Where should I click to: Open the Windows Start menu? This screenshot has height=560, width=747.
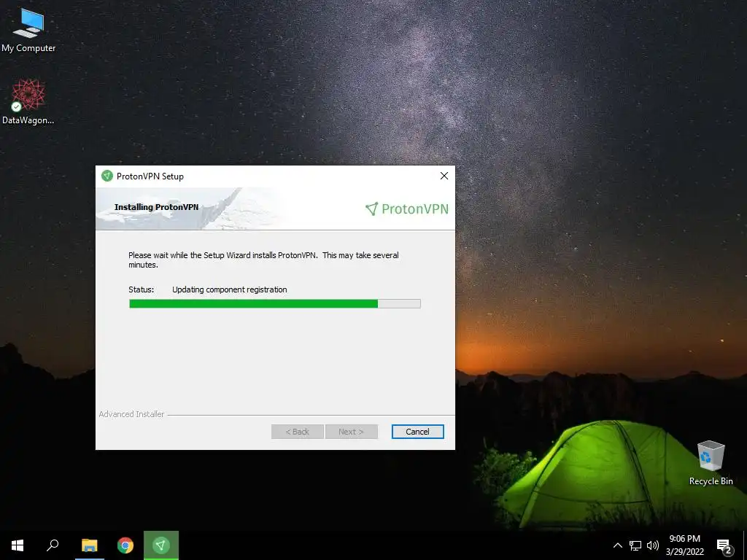18,545
